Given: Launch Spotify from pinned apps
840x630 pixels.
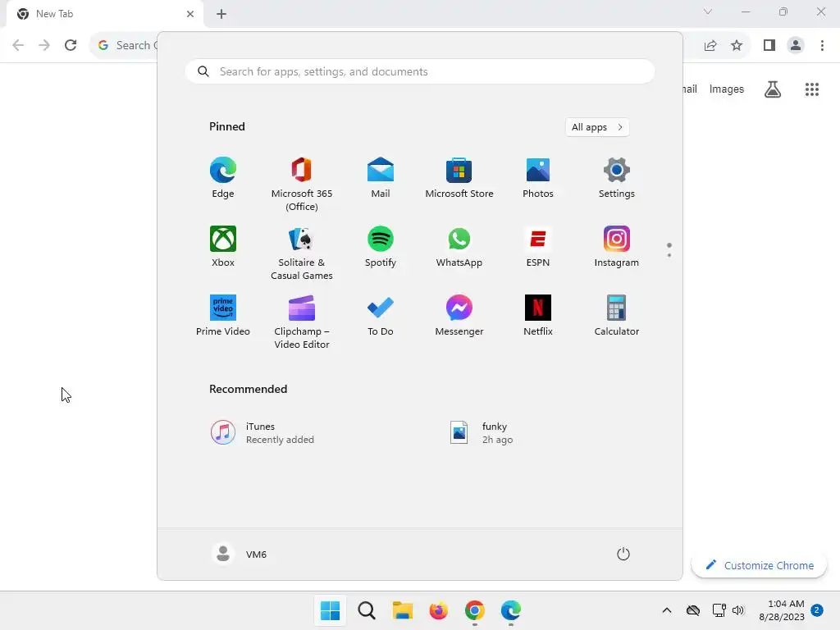Looking at the screenshot, I should (x=381, y=247).
